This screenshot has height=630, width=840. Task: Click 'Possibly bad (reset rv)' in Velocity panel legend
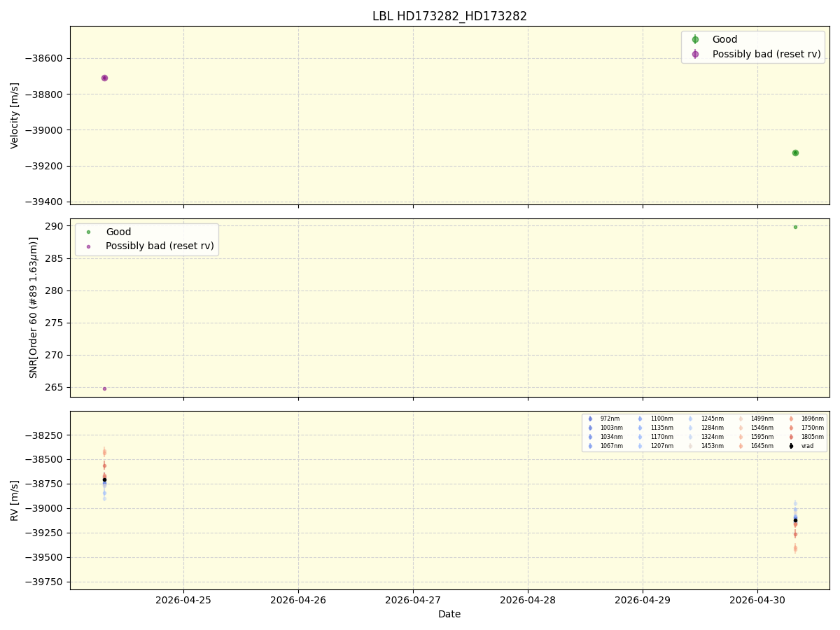pyautogui.click(x=766, y=54)
